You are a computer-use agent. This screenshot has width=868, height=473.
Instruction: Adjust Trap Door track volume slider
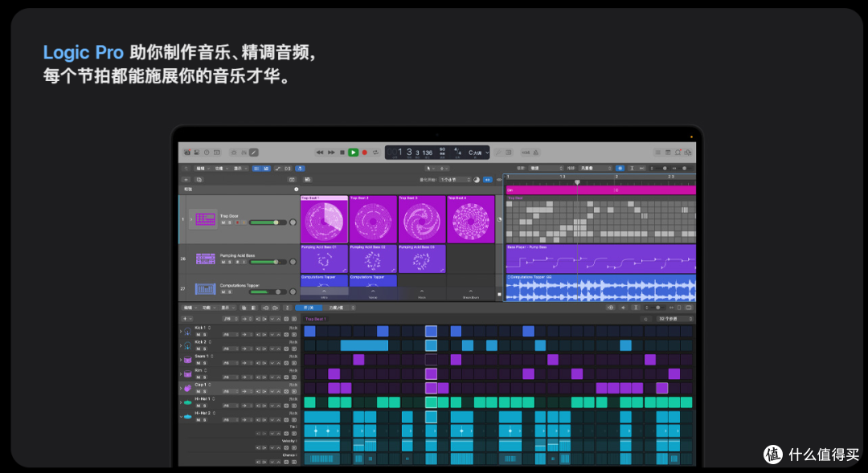[268, 222]
